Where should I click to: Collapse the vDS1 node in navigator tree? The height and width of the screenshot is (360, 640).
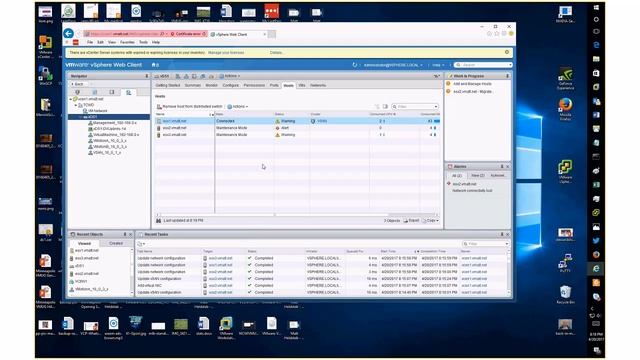click(81, 117)
